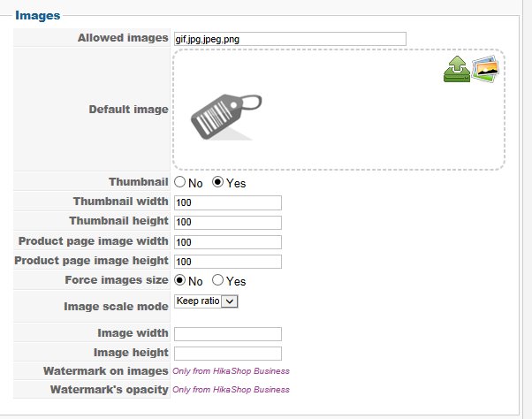Image resolution: width=532 pixels, height=419 pixels.
Task: Click the Image scale mode label
Action: 116,307
